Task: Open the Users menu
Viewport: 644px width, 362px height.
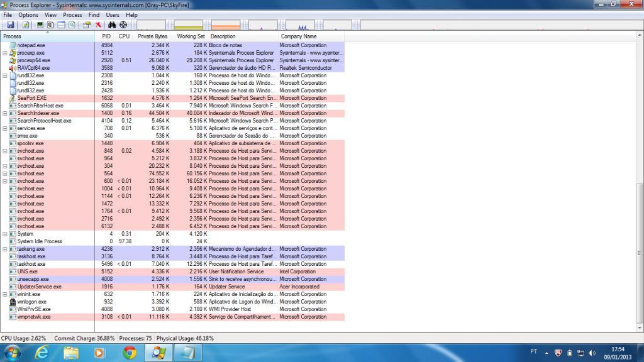Action: pyautogui.click(x=113, y=15)
